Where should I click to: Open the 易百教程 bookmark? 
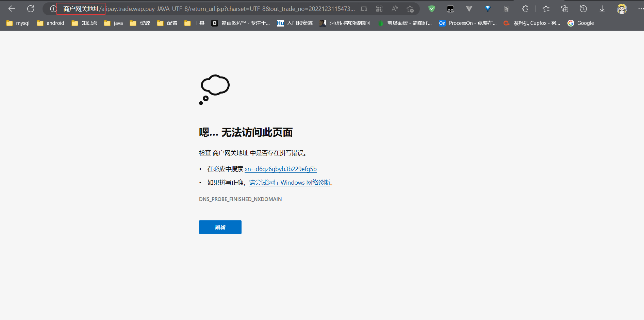pos(241,23)
